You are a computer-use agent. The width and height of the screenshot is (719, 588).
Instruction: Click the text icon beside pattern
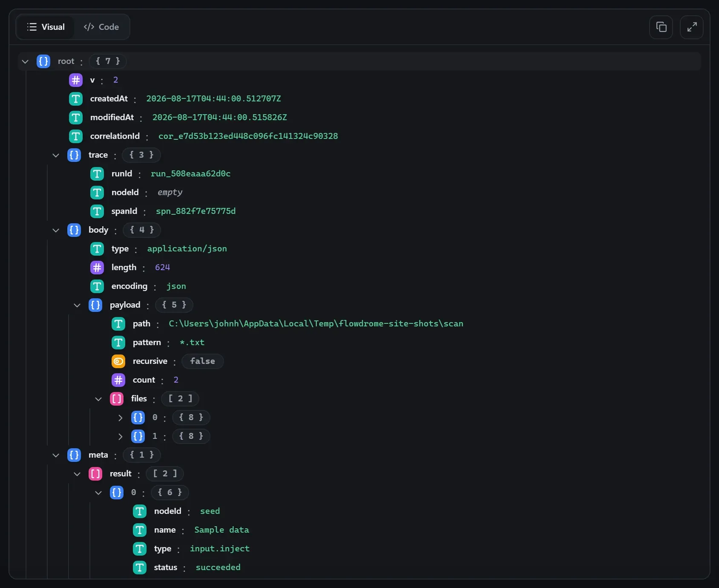click(118, 343)
